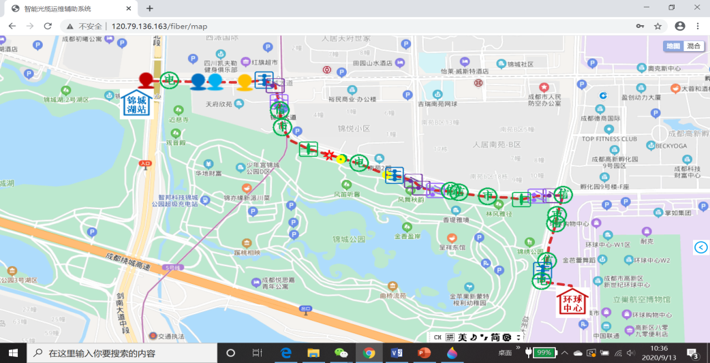Click the address bar URL
This screenshot has width=710, height=363.
pos(159,26)
